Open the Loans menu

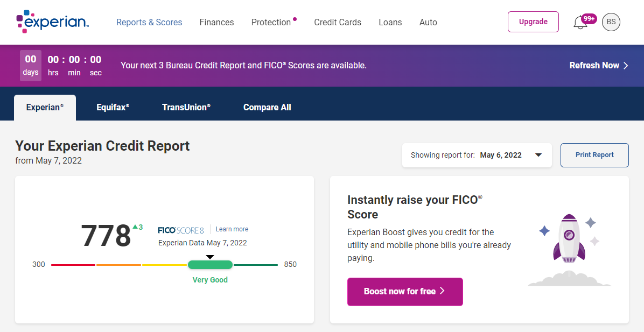[x=390, y=22]
